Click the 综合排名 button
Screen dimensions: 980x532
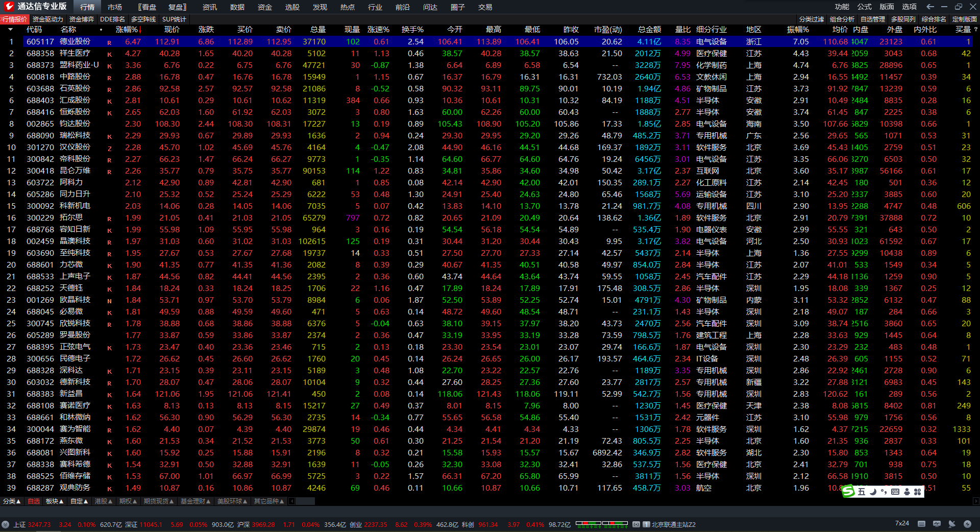pyautogui.click(x=934, y=19)
